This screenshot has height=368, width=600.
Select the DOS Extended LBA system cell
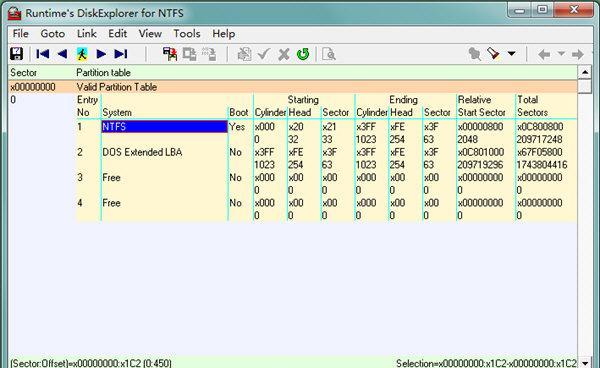click(x=142, y=152)
